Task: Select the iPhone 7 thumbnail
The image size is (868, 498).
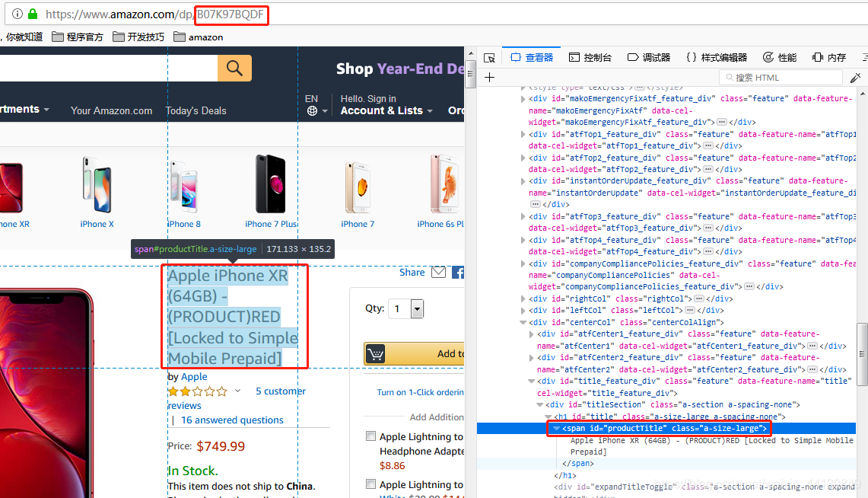Action: [x=358, y=187]
